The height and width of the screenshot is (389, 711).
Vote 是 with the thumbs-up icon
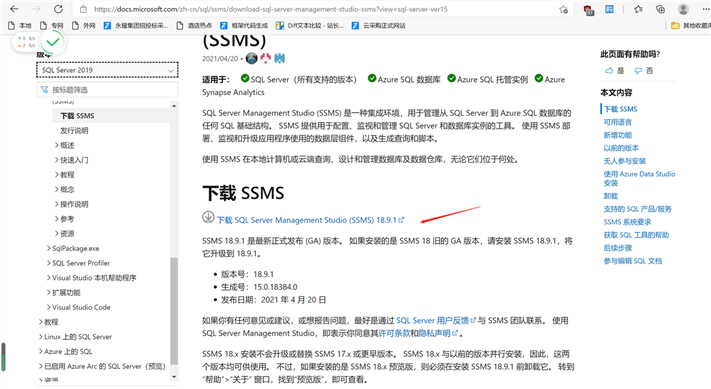[x=615, y=70]
